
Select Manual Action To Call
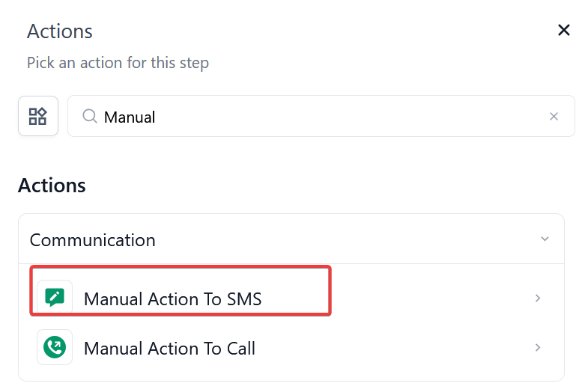click(169, 349)
